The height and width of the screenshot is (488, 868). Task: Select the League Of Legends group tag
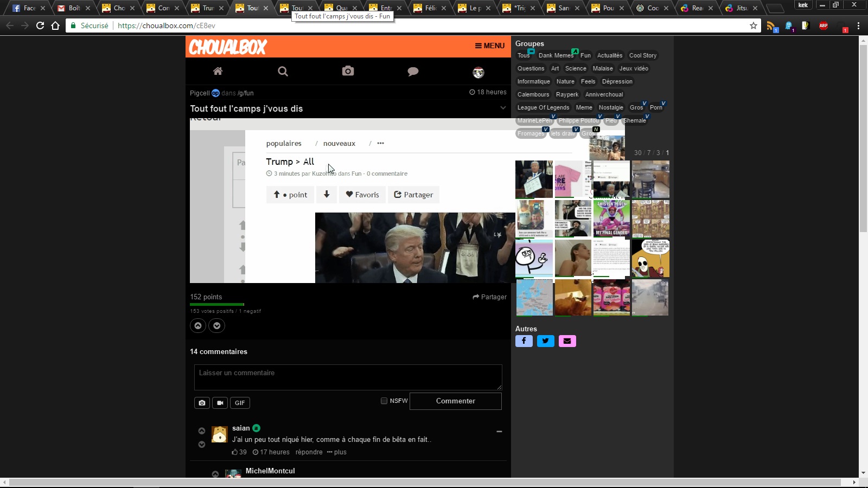click(543, 107)
